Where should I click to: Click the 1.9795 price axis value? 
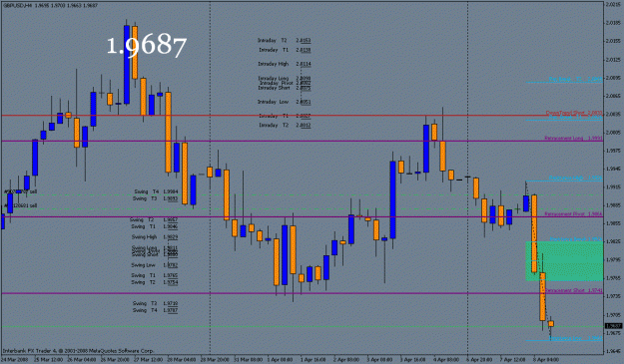coord(613,260)
